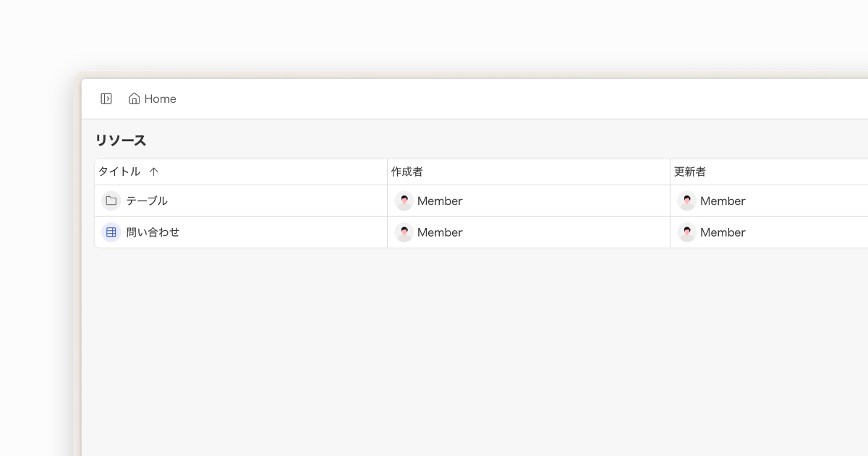Click updater avatar in 問い合わせ row

pos(687,232)
